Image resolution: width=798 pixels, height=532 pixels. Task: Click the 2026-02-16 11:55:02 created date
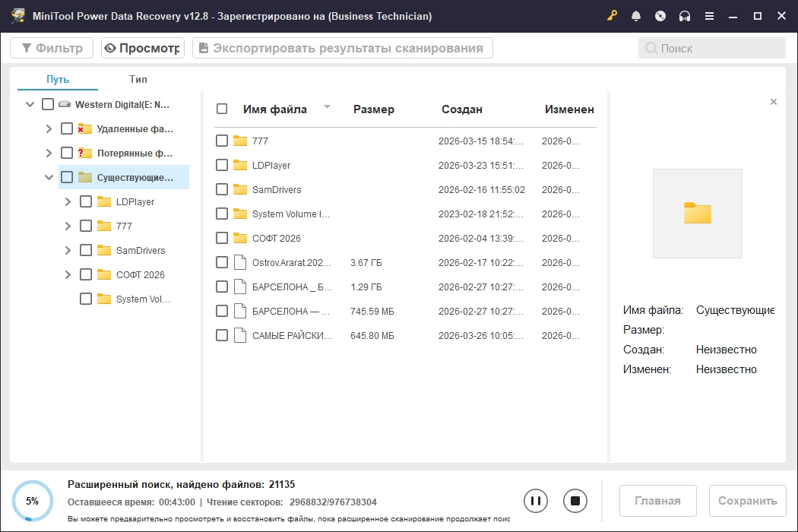pos(481,190)
